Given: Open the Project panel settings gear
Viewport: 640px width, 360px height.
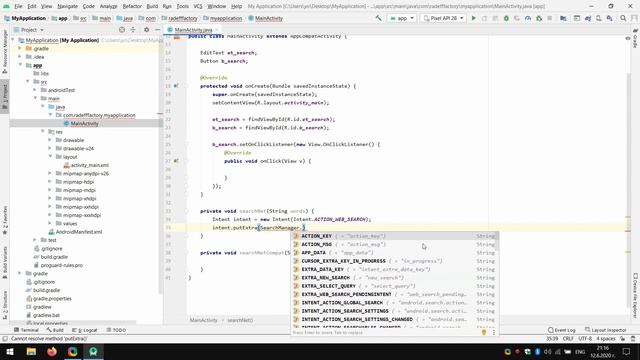Looking at the screenshot, I should pyautogui.click(x=147, y=30).
